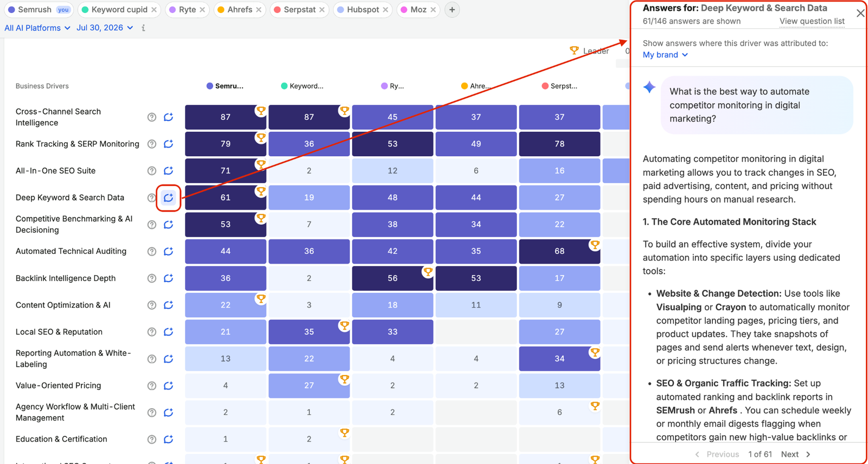Open the All AI Platforms dropdown
This screenshot has width=868, height=464.
[x=37, y=28]
